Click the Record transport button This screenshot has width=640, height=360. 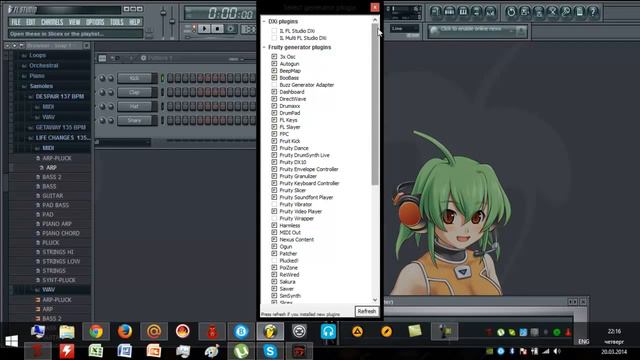coord(231,29)
